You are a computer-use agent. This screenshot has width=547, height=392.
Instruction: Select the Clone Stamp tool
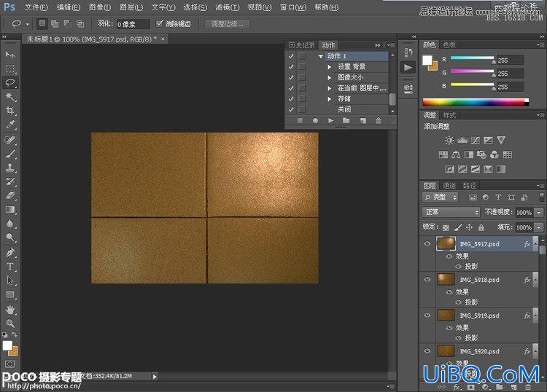click(x=10, y=168)
